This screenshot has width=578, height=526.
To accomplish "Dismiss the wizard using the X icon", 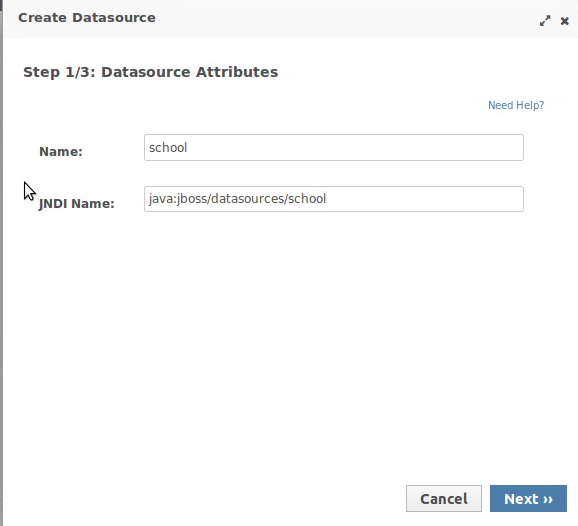I will pyautogui.click(x=564, y=21).
